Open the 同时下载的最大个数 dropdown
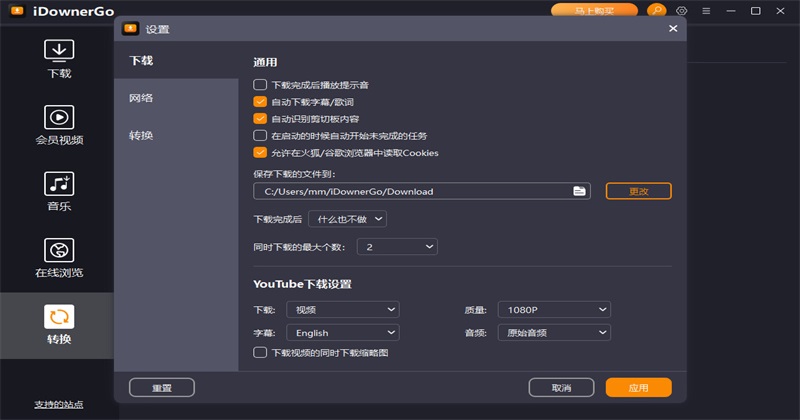Viewport: 800px width, 420px height. pos(397,246)
